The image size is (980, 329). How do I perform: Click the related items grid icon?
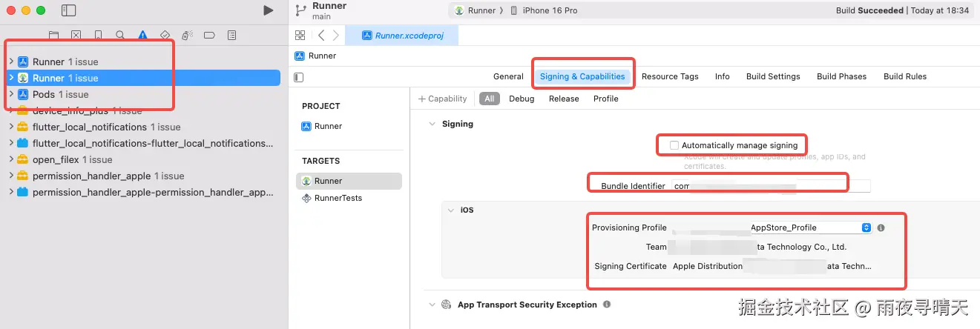pos(300,35)
